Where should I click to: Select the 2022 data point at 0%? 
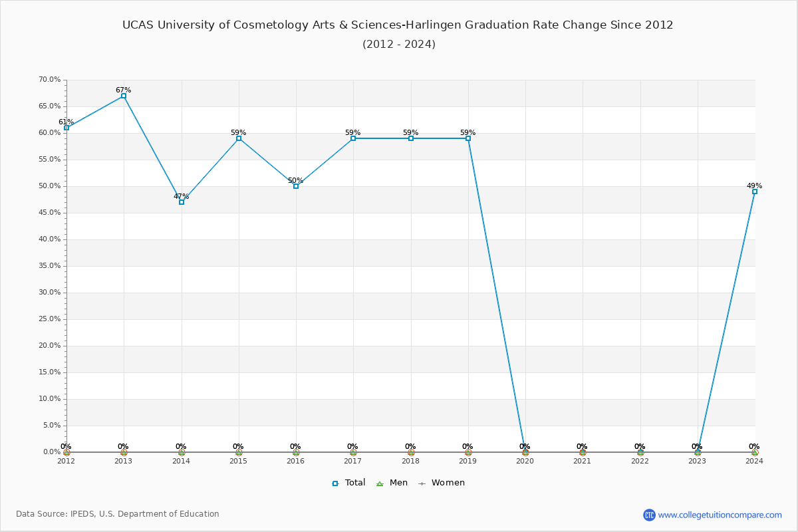[x=640, y=452]
